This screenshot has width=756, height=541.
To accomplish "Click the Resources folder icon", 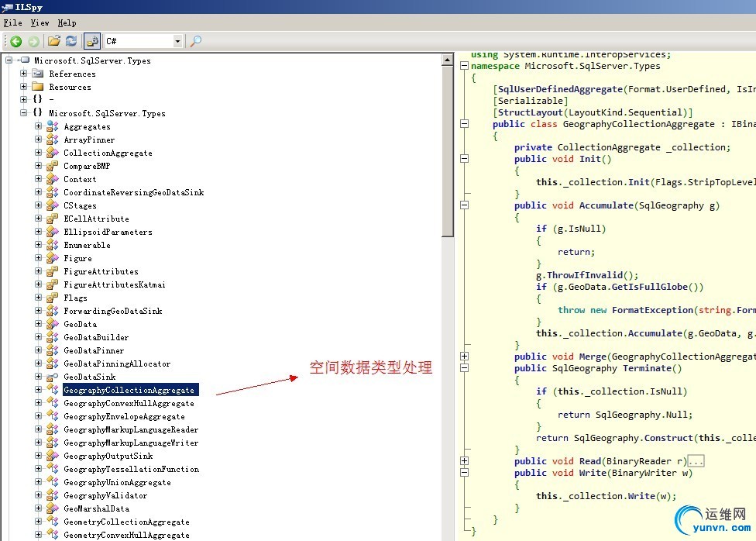I will (38, 86).
